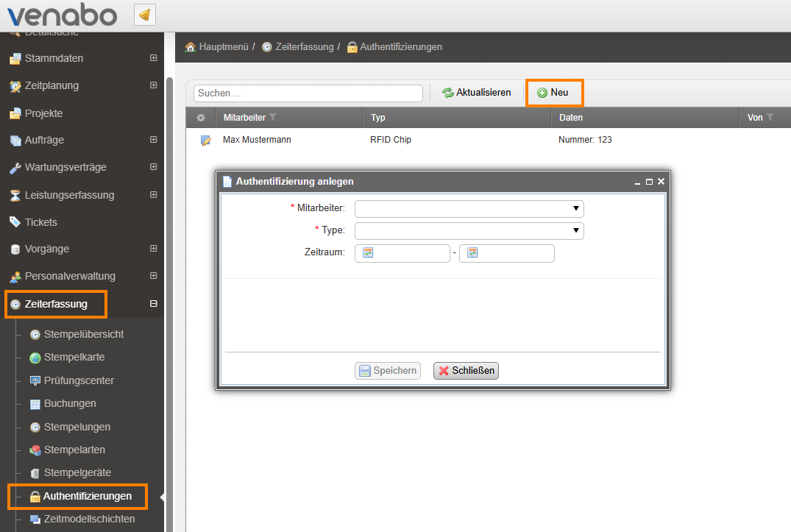This screenshot has width=791, height=532.
Task: Refresh the list with Aktualisieren
Action: coord(476,93)
